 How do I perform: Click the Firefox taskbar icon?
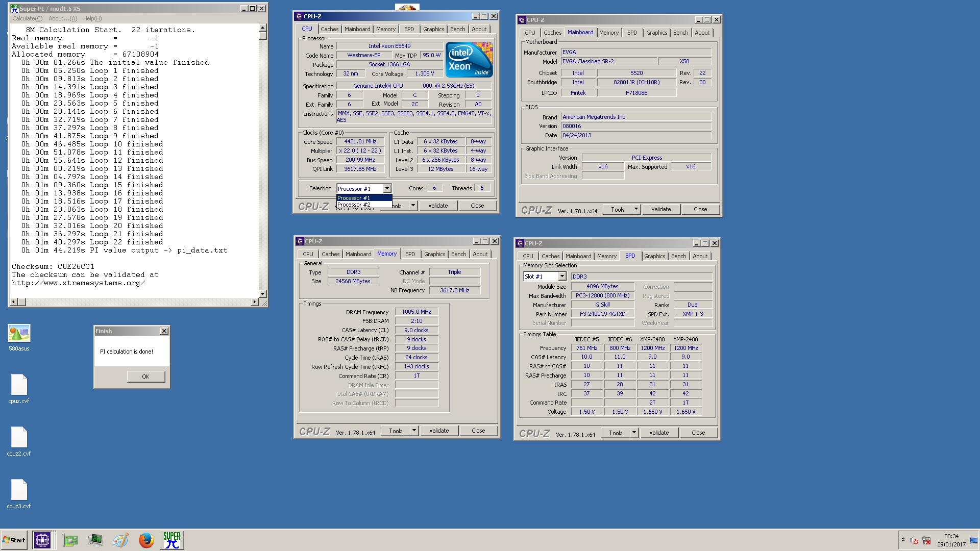(x=146, y=540)
